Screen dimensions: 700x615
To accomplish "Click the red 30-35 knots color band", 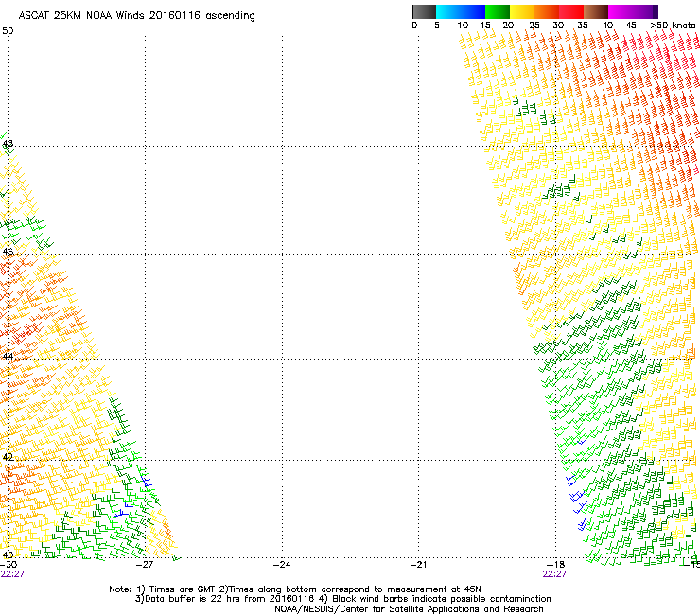I will [571, 11].
